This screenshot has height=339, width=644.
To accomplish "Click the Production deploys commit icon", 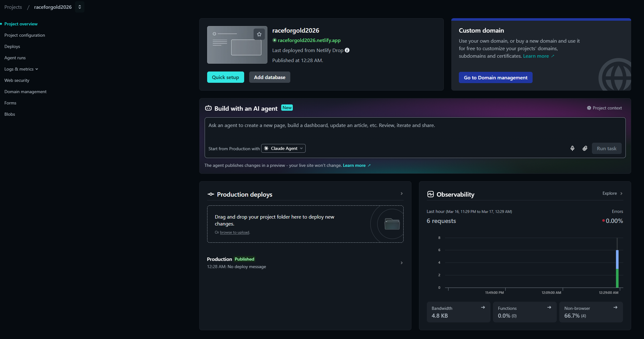I will click(x=211, y=194).
